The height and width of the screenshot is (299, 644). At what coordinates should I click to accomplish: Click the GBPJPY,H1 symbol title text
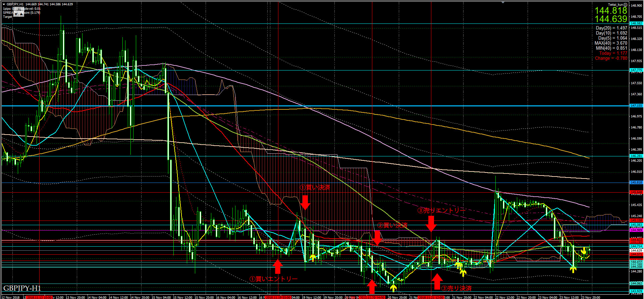(15, 4)
